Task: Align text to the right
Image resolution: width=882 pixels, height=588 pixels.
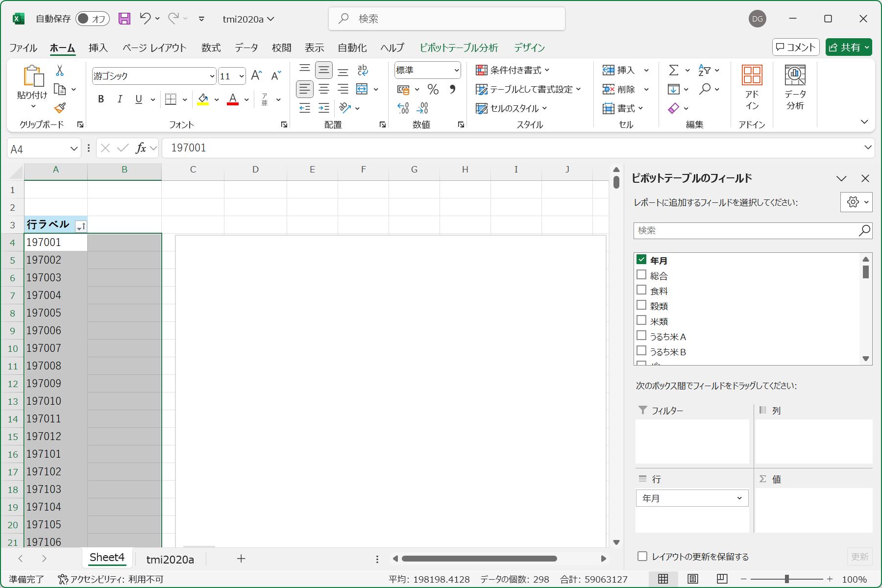Action: (343, 89)
